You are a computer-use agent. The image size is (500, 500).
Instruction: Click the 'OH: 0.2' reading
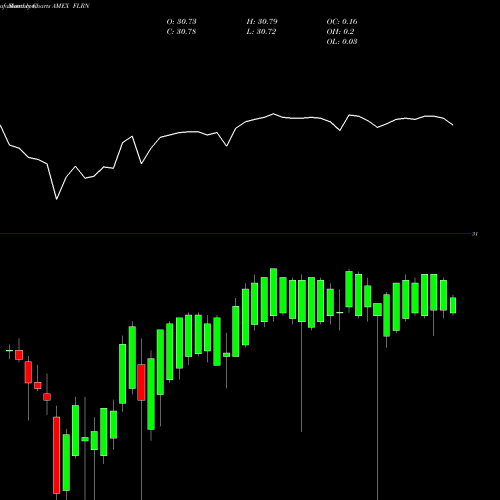pos(340,32)
